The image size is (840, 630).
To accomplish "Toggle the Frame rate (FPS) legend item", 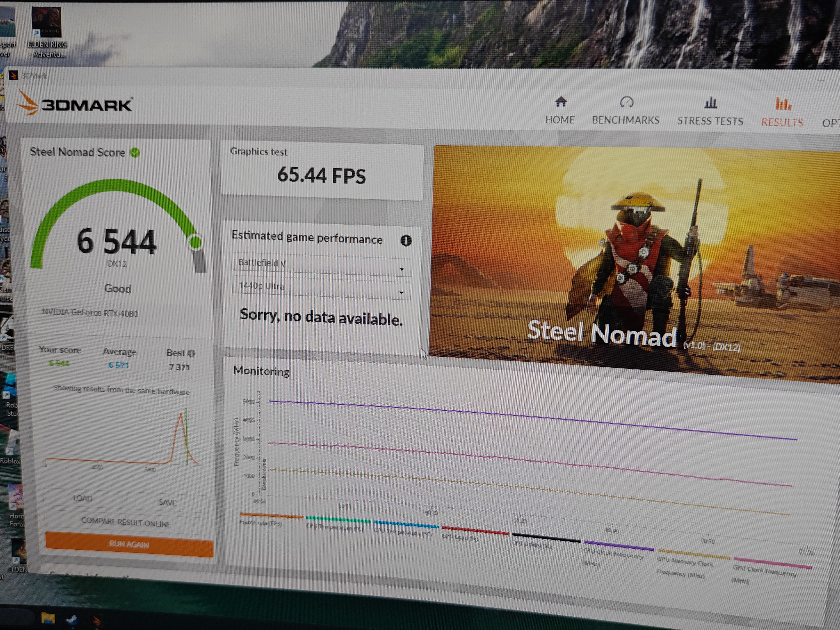I will click(x=261, y=523).
